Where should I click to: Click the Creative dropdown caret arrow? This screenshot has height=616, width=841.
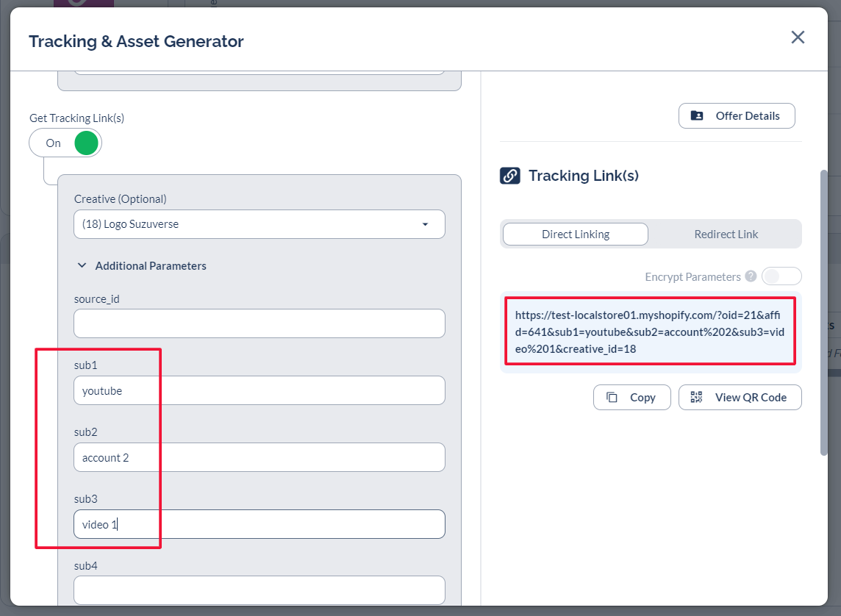coord(425,224)
